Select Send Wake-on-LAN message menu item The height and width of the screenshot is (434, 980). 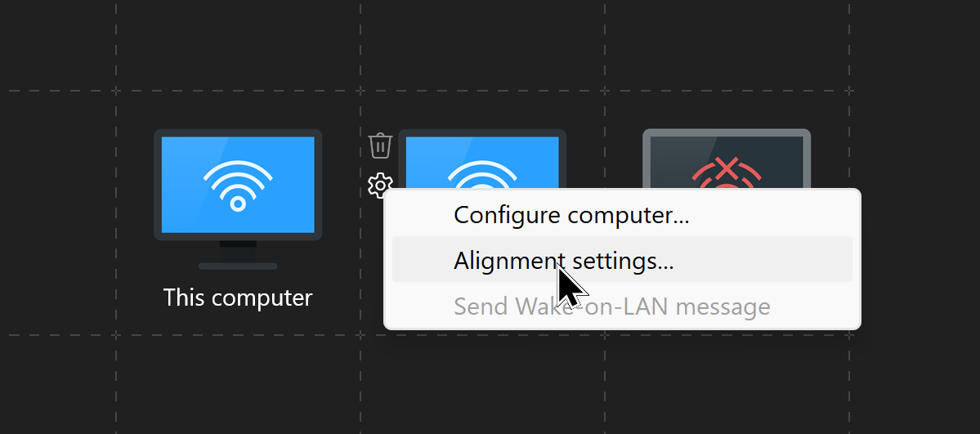(x=611, y=306)
